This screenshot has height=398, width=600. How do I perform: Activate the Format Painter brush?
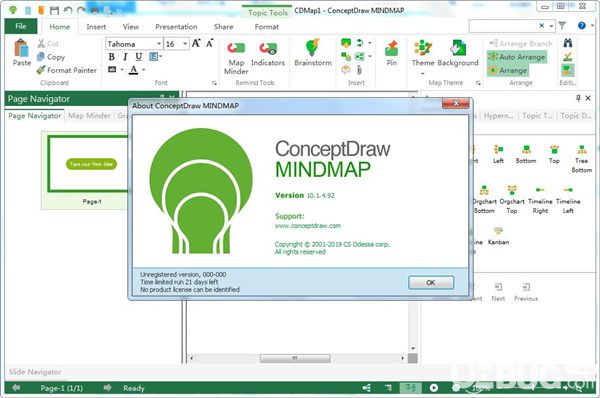coord(41,70)
